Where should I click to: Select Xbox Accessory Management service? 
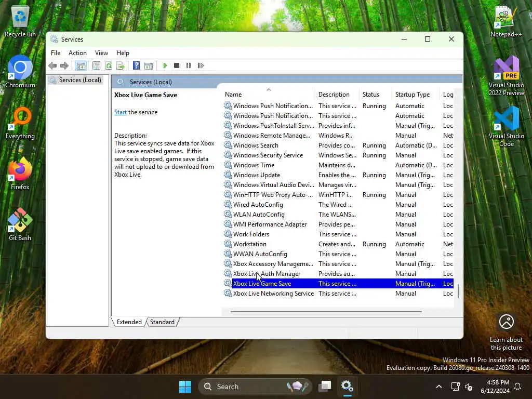tap(338, 263)
